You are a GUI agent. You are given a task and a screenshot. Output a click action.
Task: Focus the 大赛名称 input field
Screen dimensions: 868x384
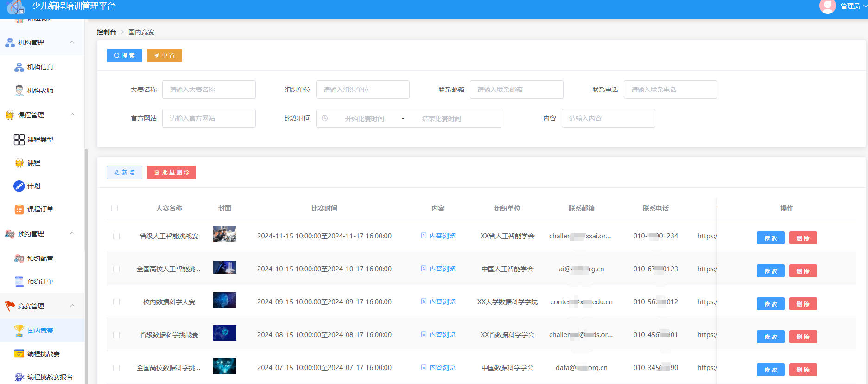pyautogui.click(x=209, y=90)
